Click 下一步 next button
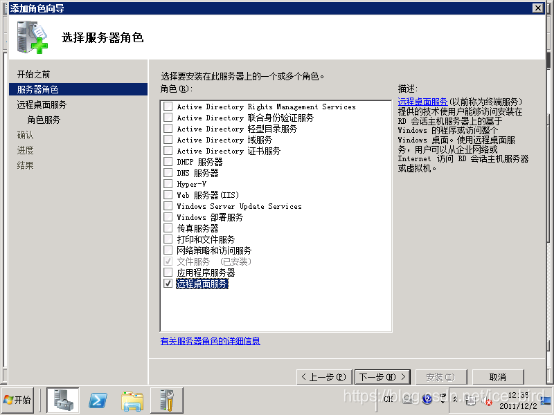 382,377
